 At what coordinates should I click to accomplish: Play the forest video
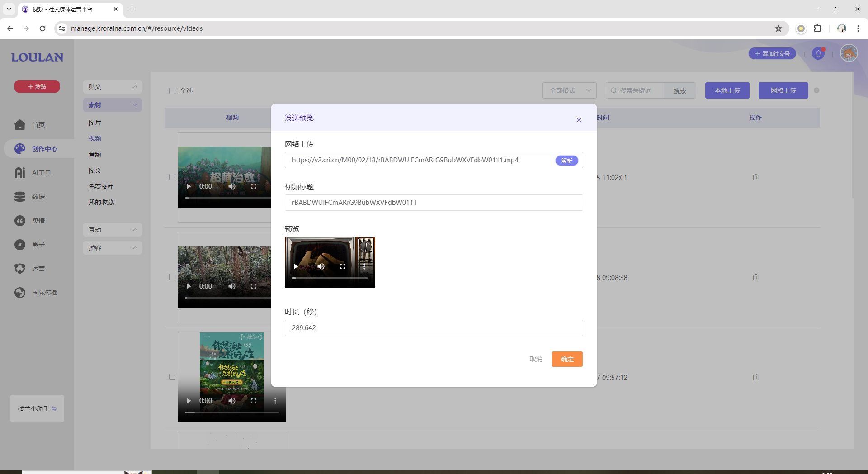[x=189, y=286]
